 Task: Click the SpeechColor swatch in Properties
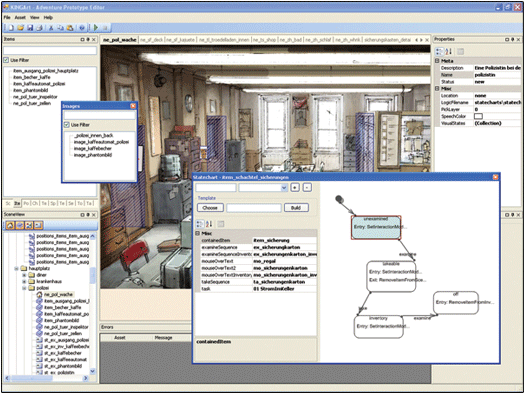click(x=478, y=116)
